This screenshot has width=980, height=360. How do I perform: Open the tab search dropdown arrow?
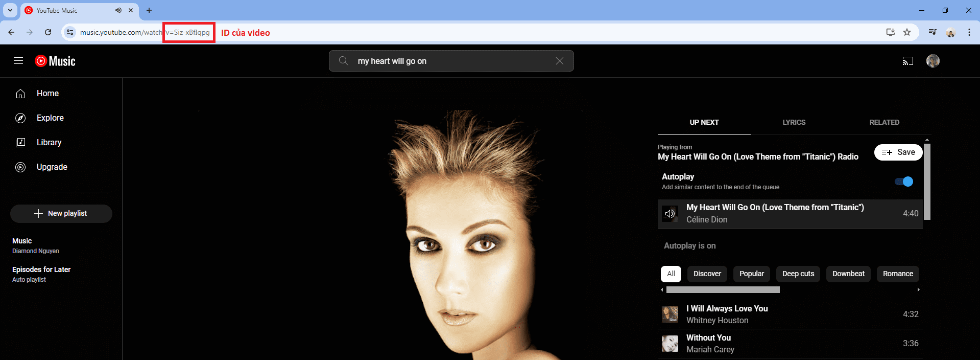(10, 10)
